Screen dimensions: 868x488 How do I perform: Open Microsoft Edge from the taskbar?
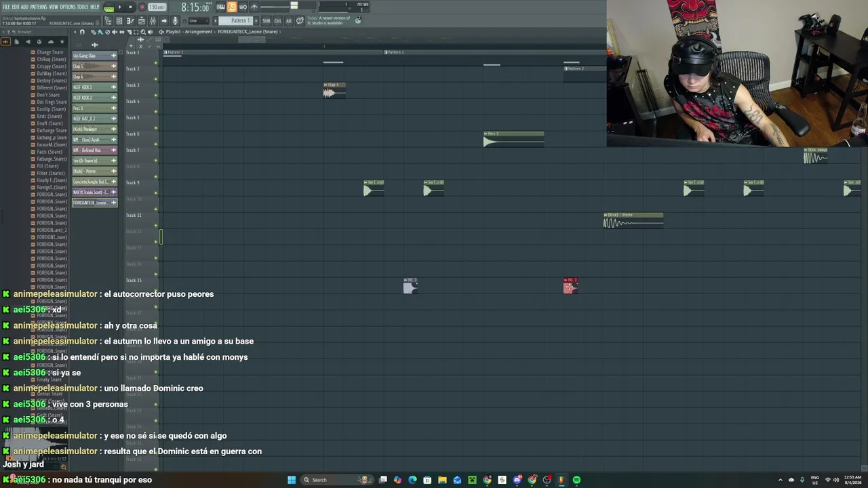(412, 480)
